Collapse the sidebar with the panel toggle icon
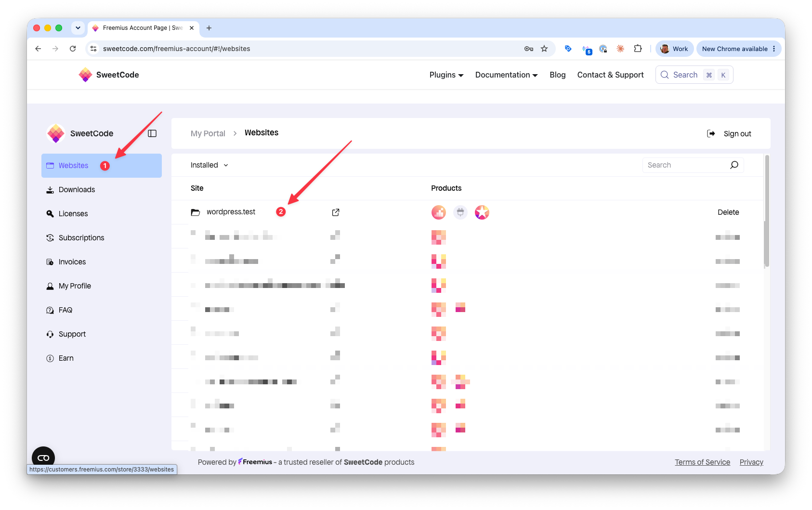Viewport: 812px width, 510px height. (152, 133)
